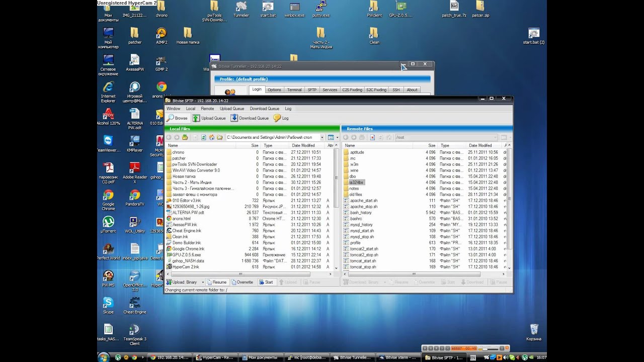Click the Browse toolbar button
The height and width of the screenshot is (362, 644).
click(177, 118)
